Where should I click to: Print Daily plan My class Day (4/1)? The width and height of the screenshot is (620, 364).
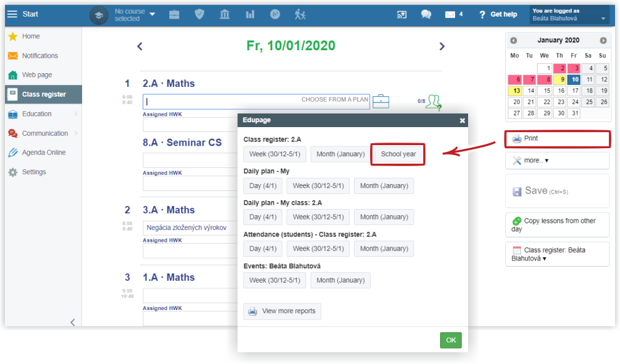click(x=263, y=217)
